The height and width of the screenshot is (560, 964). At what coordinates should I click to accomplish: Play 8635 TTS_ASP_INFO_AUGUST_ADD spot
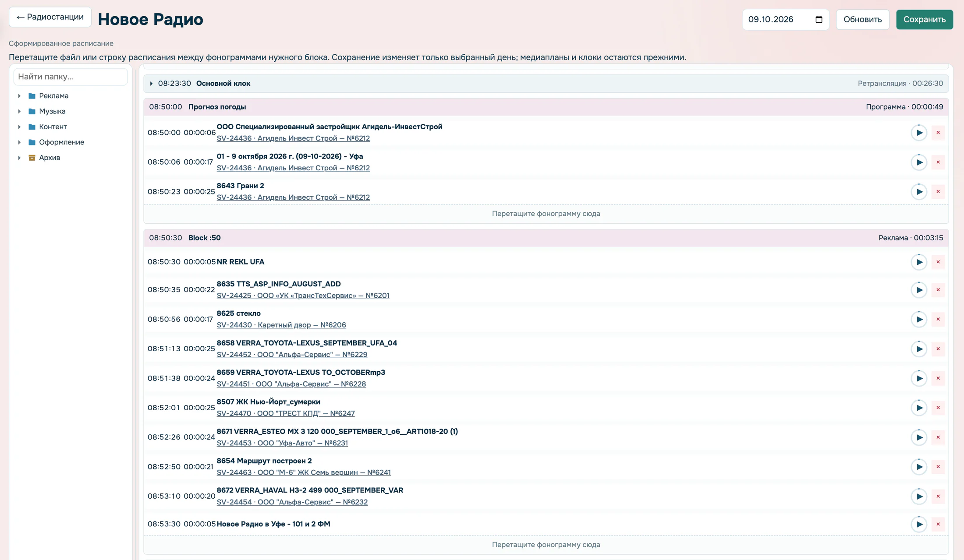point(919,290)
